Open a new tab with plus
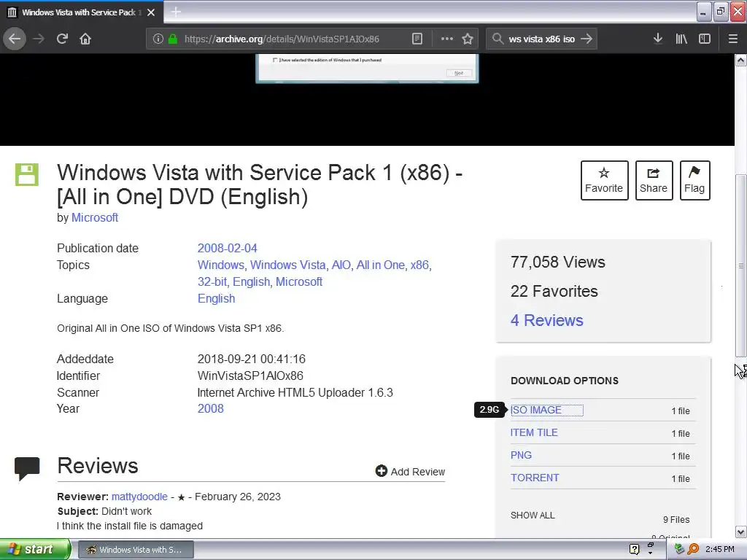The width and height of the screenshot is (747, 560). point(176,12)
